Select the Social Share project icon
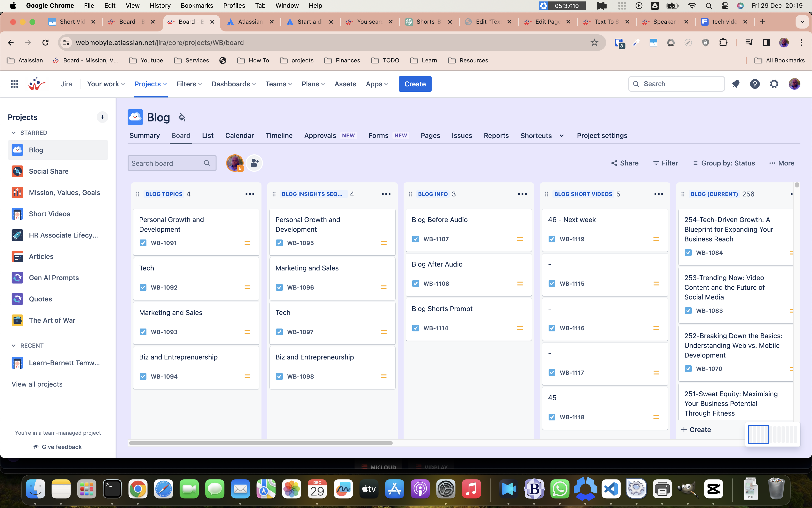The image size is (812, 508). 17,171
